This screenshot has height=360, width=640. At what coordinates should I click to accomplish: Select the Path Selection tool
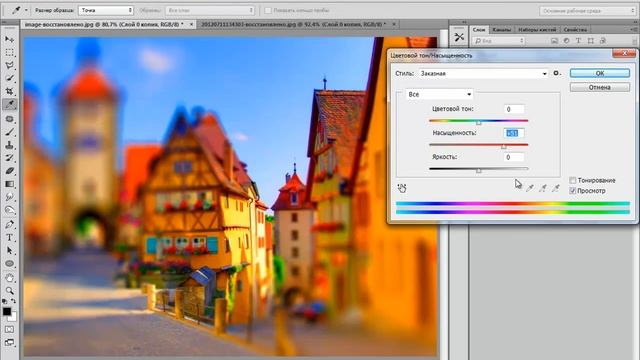(9, 250)
